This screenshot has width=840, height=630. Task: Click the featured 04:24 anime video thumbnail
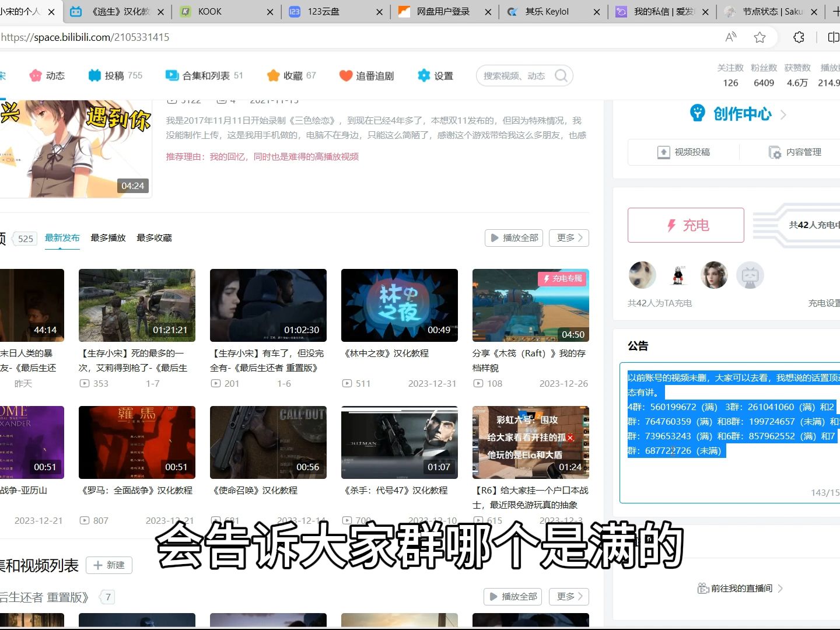coord(76,149)
